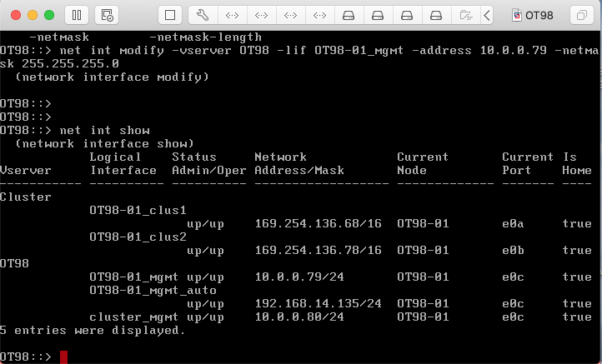This screenshot has width=602, height=364.
Task: Click 'true' in the 10.0.0.79/24 row
Action: (x=577, y=277)
